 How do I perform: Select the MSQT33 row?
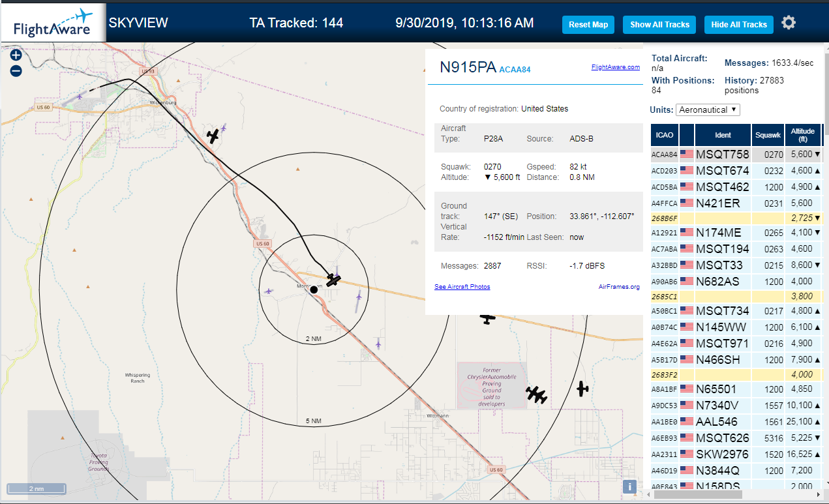coord(736,265)
